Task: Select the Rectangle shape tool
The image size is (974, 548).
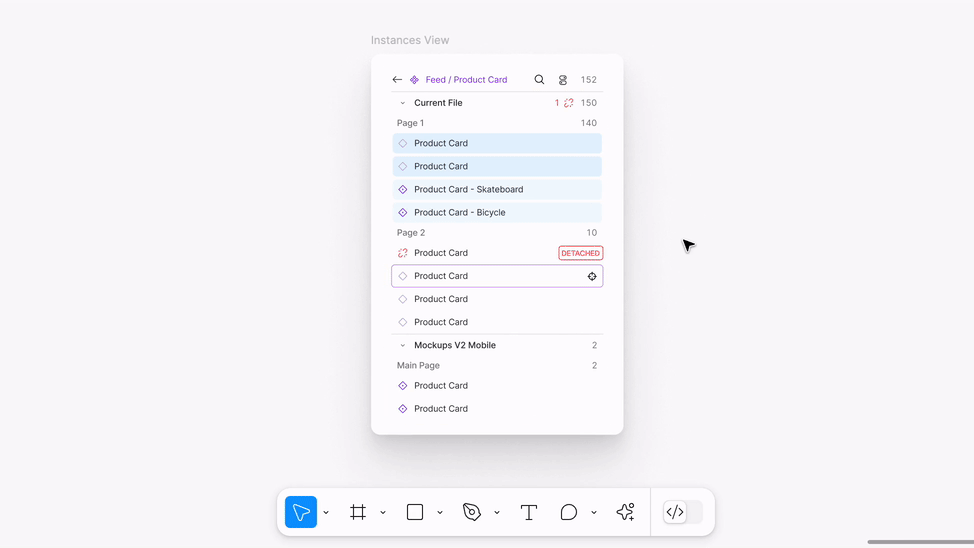Action: point(415,512)
